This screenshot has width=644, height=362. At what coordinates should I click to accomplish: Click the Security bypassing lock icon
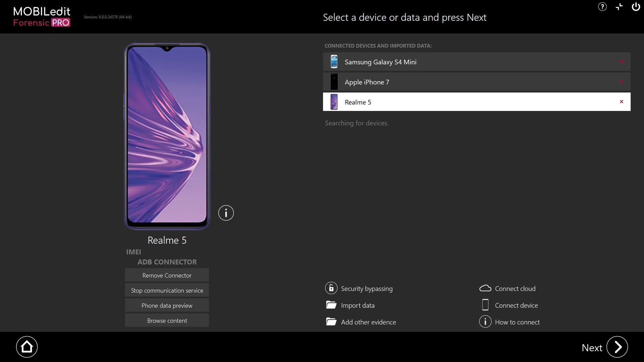pos(331,288)
